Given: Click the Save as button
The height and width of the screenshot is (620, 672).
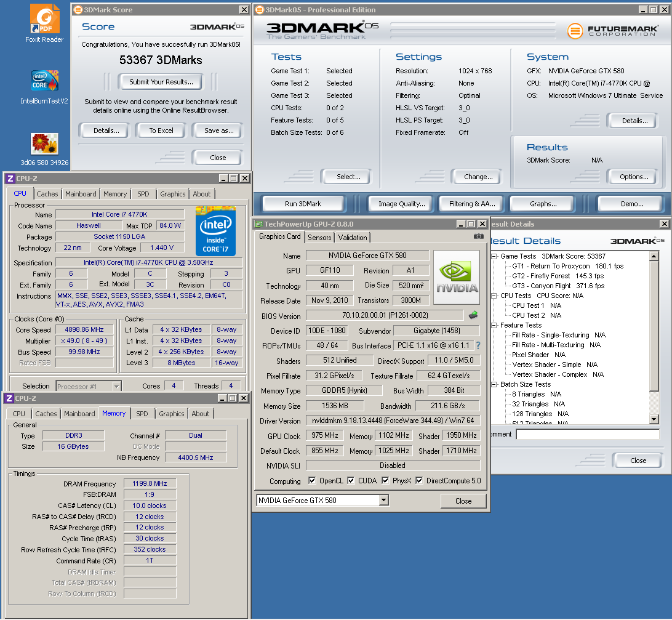Looking at the screenshot, I should [219, 131].
